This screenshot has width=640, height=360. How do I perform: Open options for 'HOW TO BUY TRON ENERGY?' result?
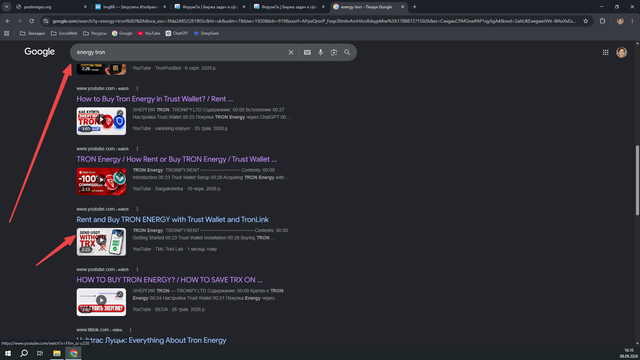pyautogui.click(x=137, y=269)
